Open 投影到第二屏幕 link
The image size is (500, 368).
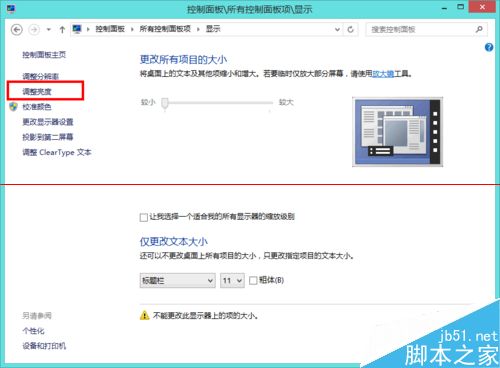tap(48, 137)
